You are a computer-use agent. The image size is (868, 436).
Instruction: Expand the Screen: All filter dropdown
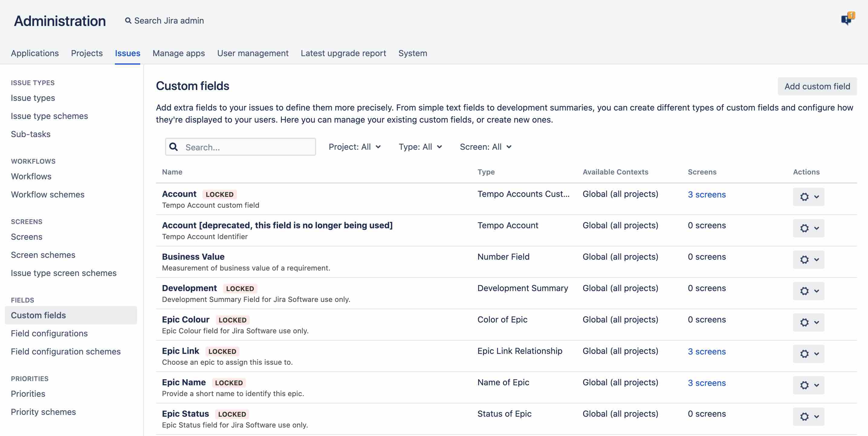tap(485, 147)
